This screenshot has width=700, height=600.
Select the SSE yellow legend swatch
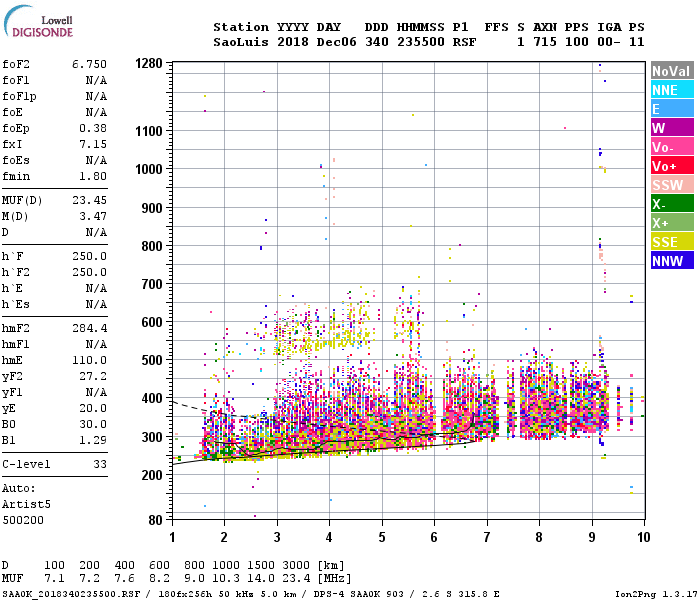672,242
